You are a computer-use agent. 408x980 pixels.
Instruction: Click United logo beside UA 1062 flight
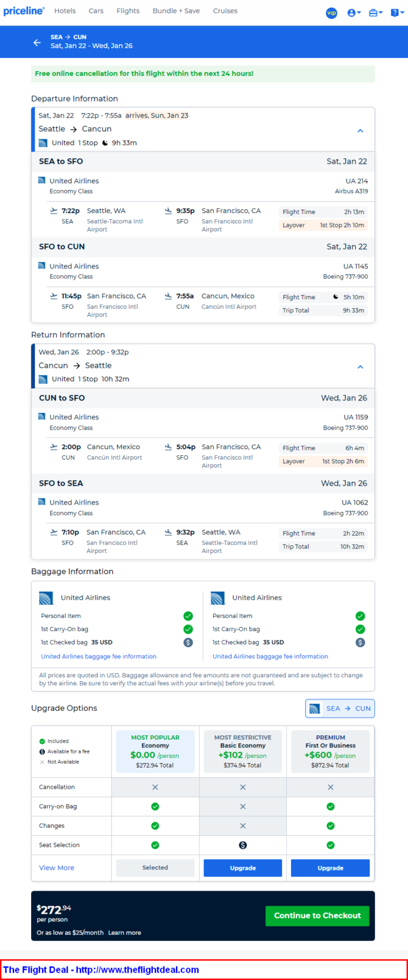(x=42, y=502)
